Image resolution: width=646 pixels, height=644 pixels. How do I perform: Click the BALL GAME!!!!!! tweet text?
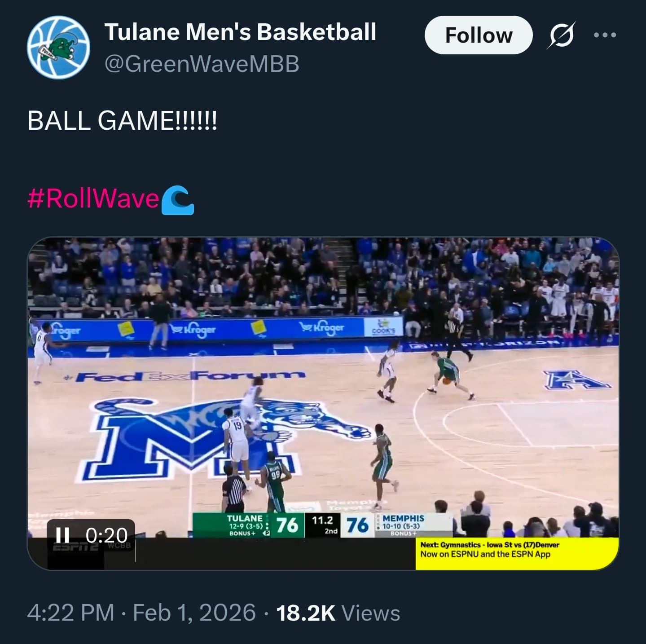click(122, 120)
